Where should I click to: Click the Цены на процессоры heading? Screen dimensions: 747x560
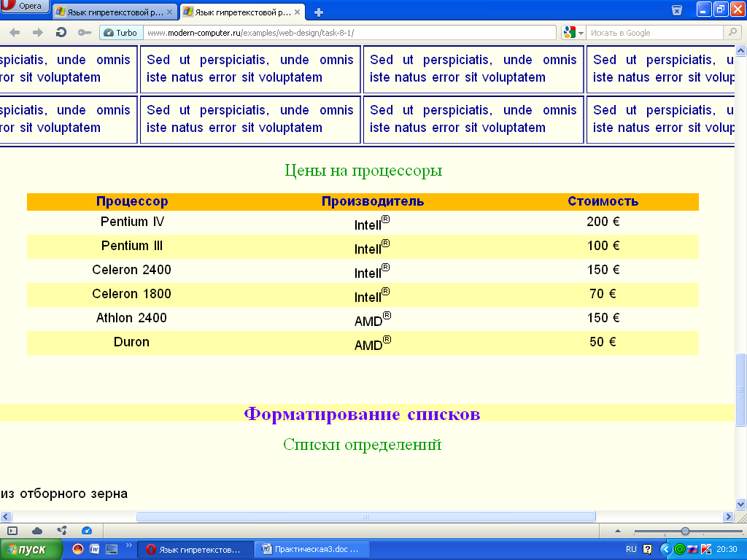pos(363,171)
